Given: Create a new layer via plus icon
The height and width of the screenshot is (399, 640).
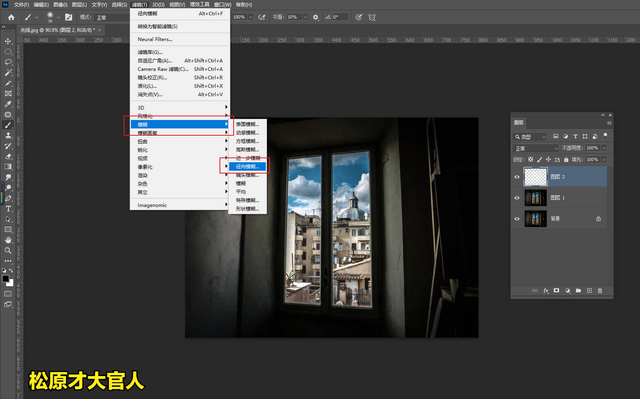Looking at the screenshot, I should (589, 290).
